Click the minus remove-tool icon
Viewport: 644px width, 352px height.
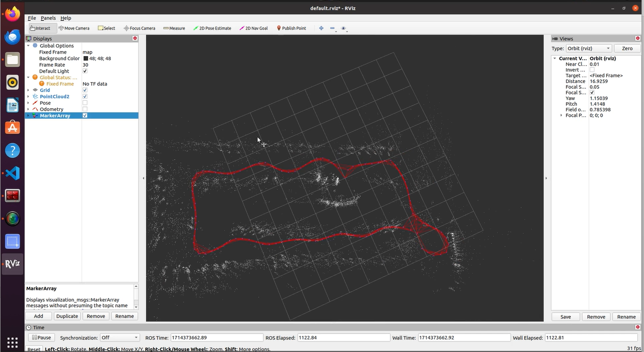[x=333, y=28]
